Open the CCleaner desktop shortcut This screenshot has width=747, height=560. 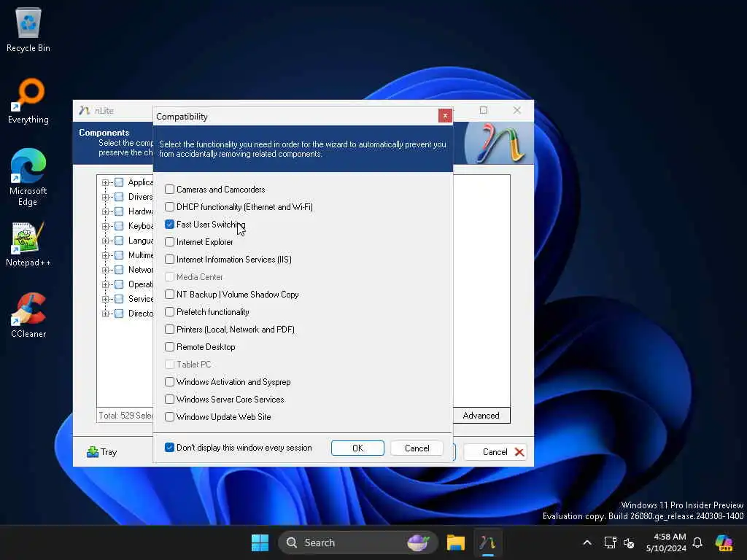[x=28, y=315]
